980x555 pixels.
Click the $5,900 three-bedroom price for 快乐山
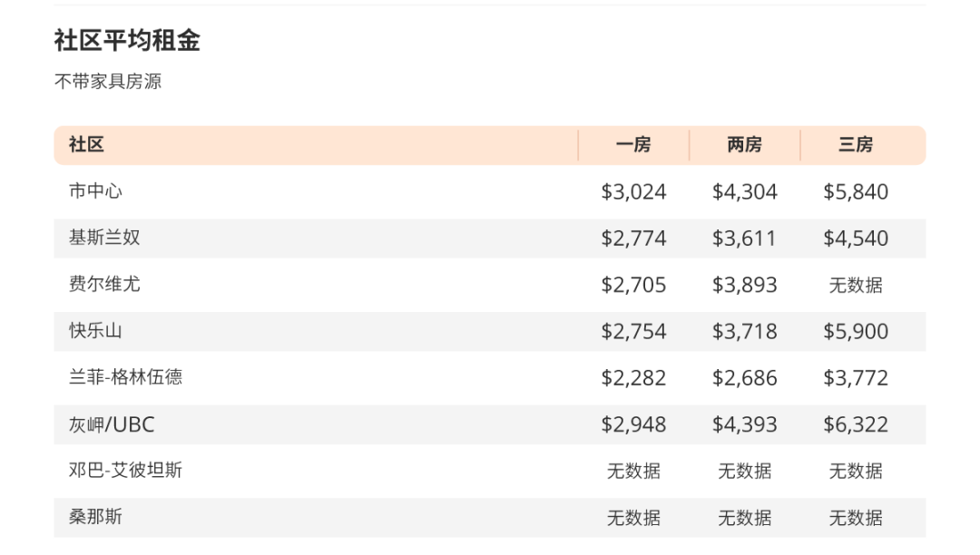click(856, 332)
